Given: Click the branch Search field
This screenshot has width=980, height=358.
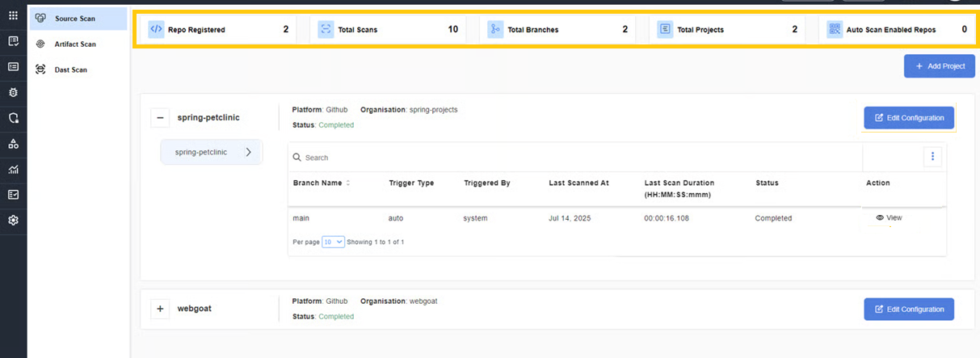Looking at the screenshot, I should click(566, 158).
